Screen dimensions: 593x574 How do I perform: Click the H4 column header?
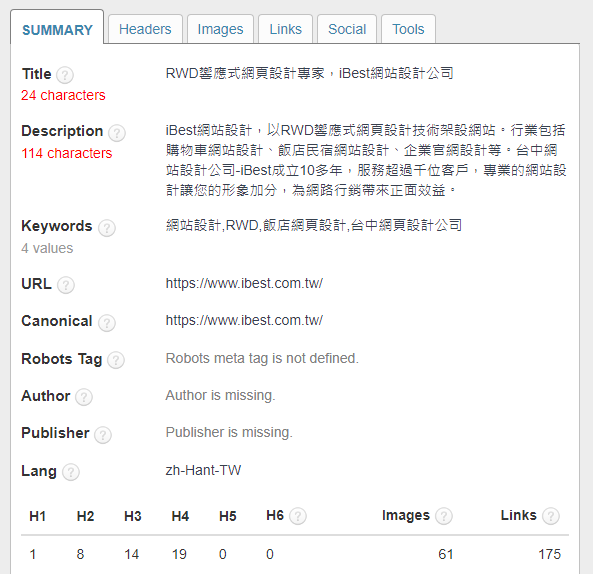tap(180, 516)
